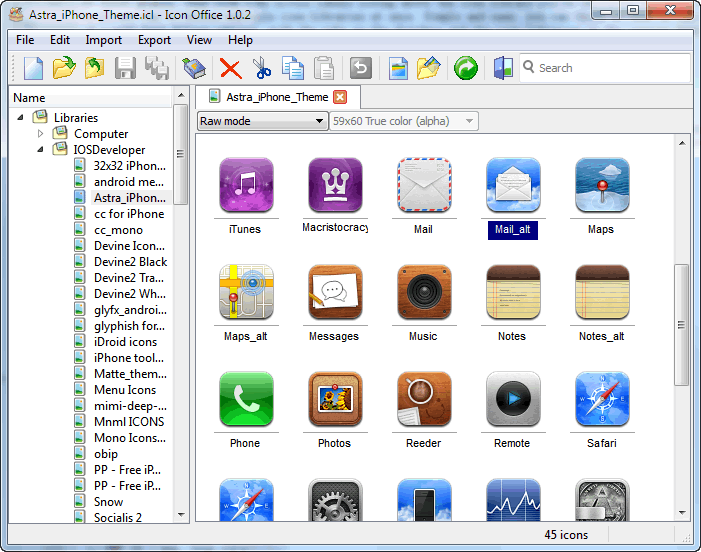Viewport: 701px width, 552px height.
Task: Select the iTunes icon thumbnail
Action: click(x=246, y=185)
